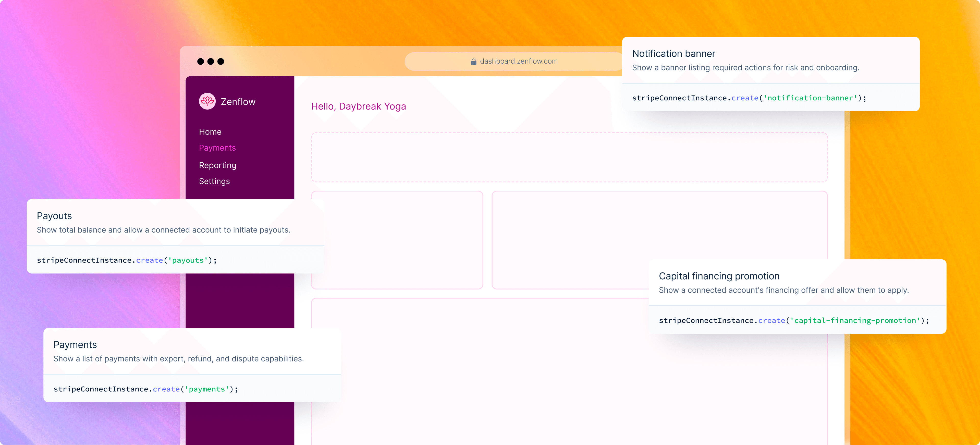Select the capital-financing-promotion code snippet
The height and width of the screenshot is (445, 980).
794,320
